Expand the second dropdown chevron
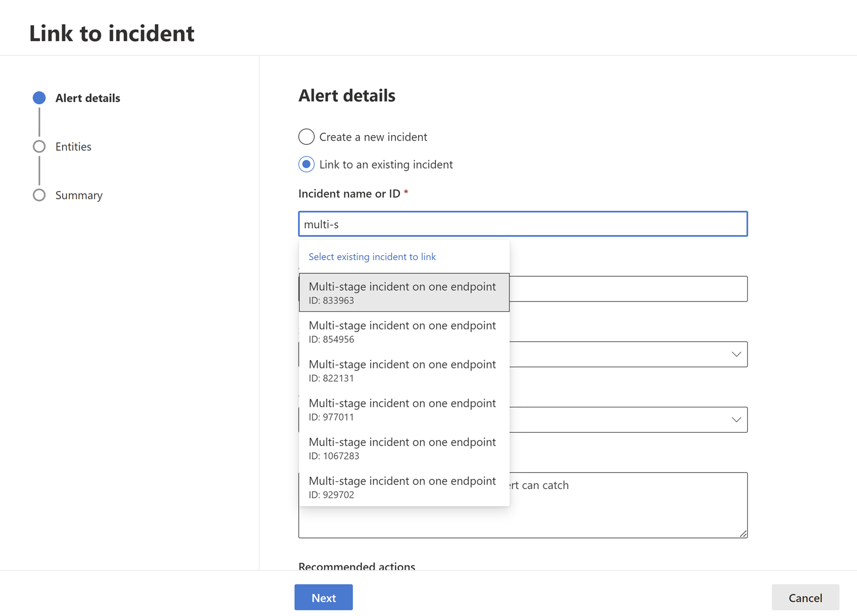The image size is (857, 616). [736, 419]
